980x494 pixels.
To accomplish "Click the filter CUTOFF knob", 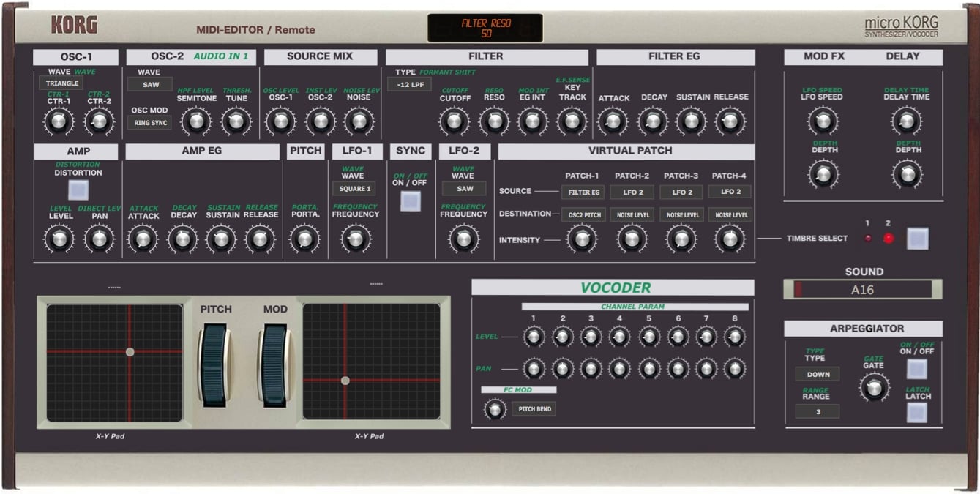I will [455, 121].
